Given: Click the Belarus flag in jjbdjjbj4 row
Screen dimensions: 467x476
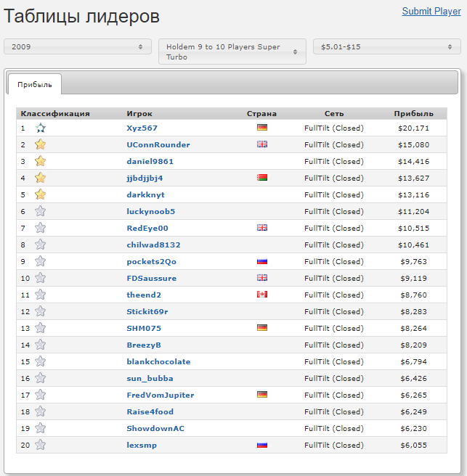Looking at the screenshot, I should tap(262, 178).
